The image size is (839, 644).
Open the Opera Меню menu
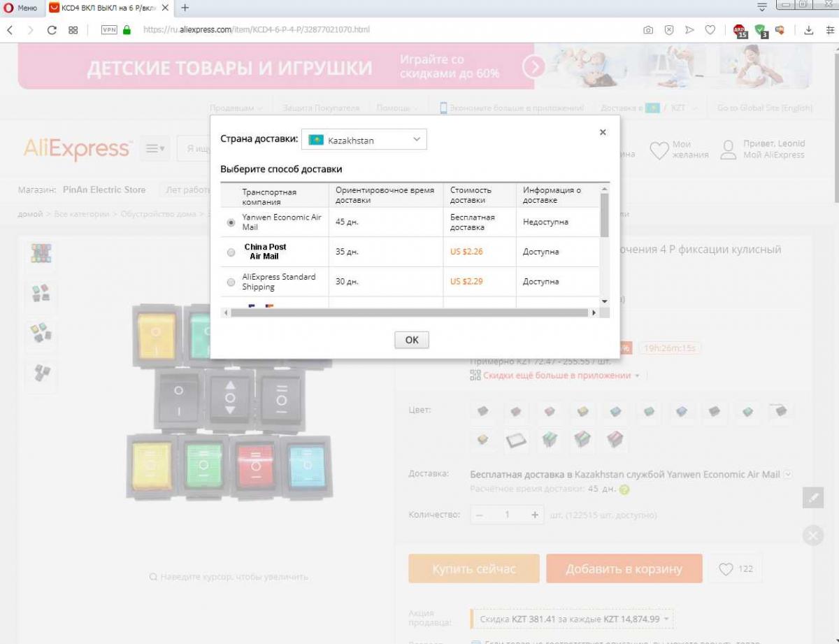click(21, 8)
